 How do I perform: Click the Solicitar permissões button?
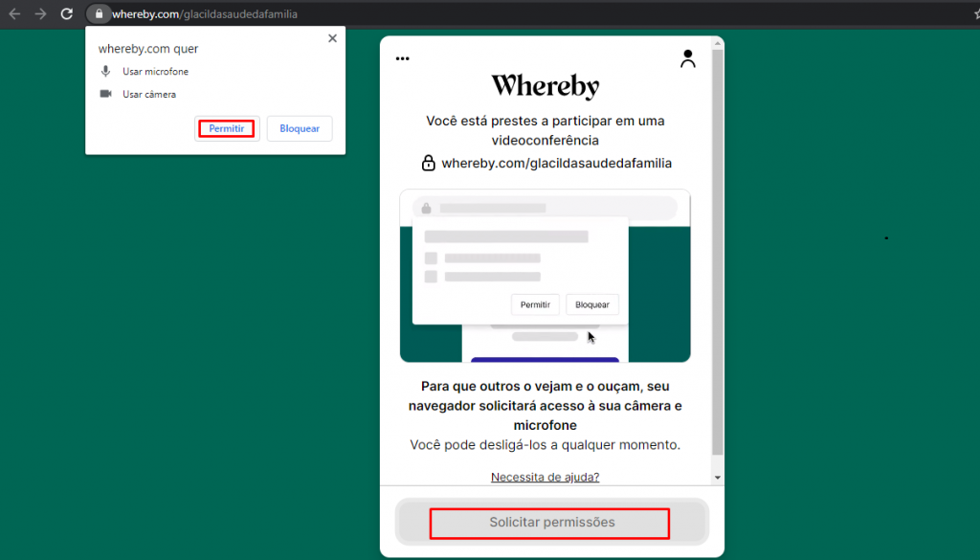point(552,522)
